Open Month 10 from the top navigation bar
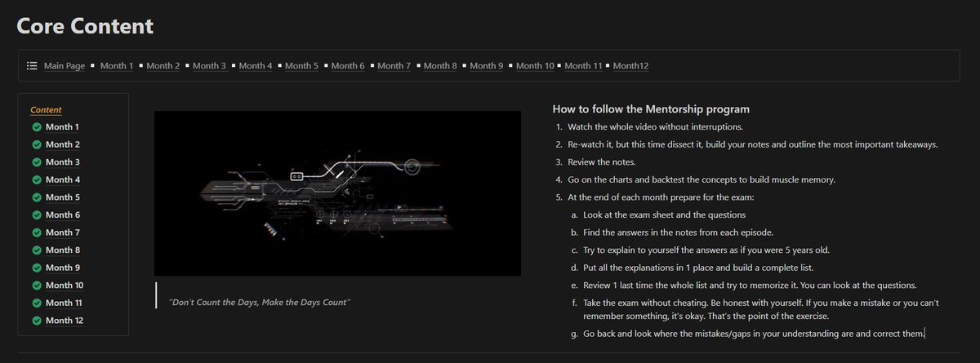Image resolution: width=980 pixels, height=363 pixels. (535, 66)
